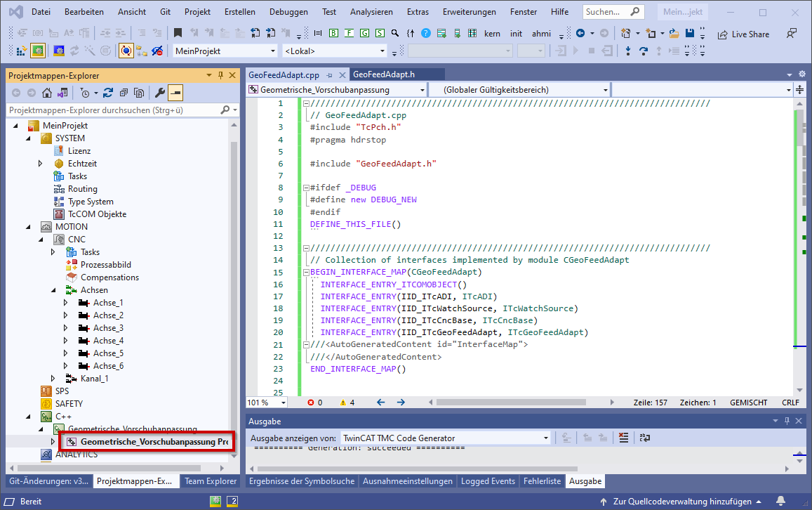Open the Logged Events tab
Viewport: 812px width, 510px height.
[488, 481]
